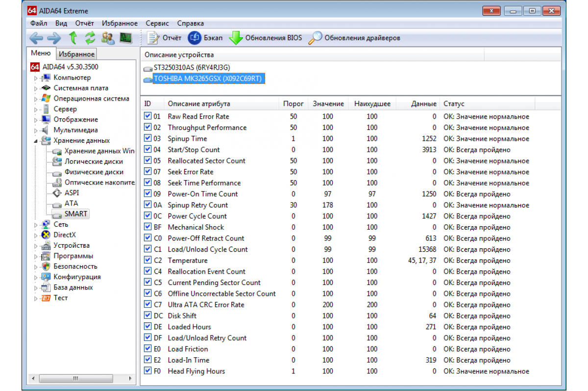Sort by the Статус column header
Viewport: 588px width, 391px height.
click(x=488, y=104)
